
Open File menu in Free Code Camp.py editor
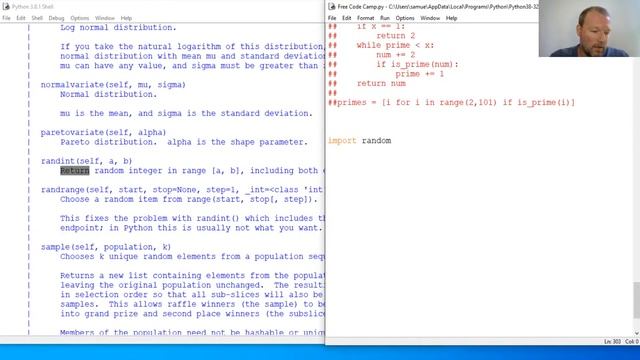point(332,18)
